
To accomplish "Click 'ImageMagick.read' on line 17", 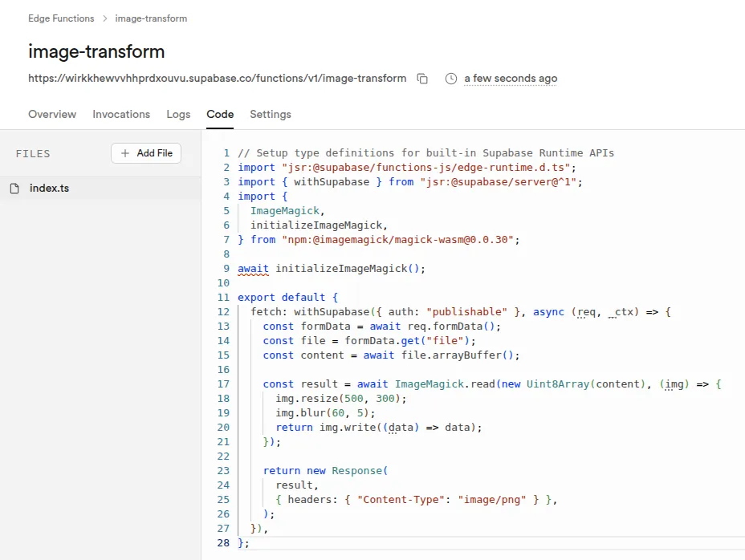I will coord(445,384).
